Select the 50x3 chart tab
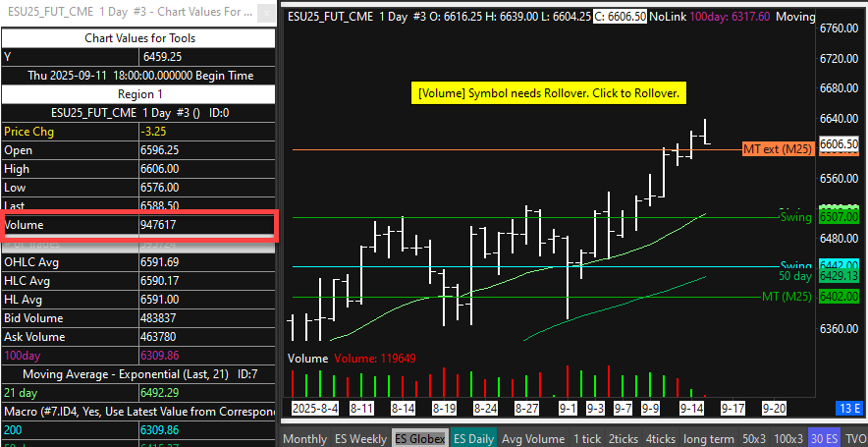The width and height of the screenshot is (868, 447). [754, 439]
